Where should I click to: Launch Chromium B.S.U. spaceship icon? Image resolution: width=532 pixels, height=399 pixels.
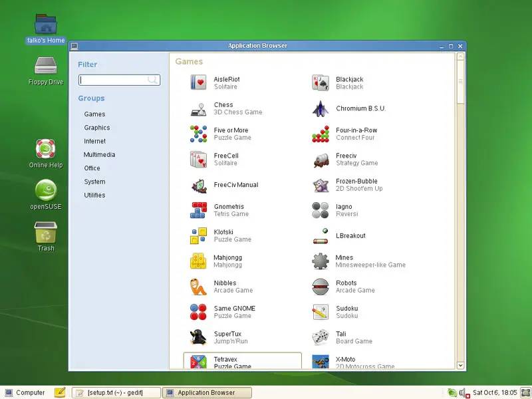pos(321,108)
